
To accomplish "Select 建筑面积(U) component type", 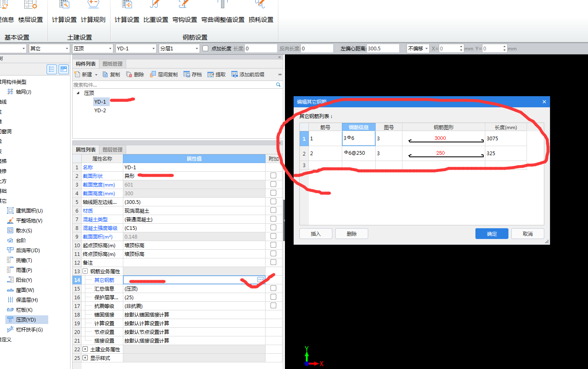I will (x=25, y=211).
